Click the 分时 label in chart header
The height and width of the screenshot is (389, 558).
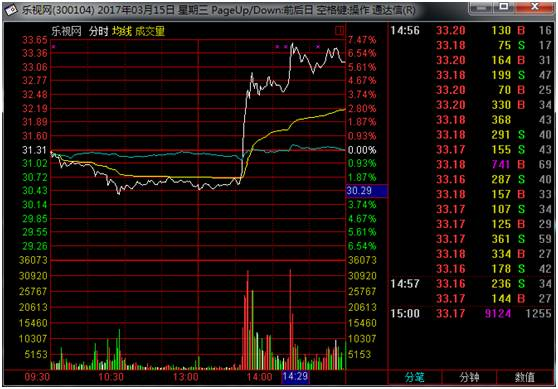98,31
